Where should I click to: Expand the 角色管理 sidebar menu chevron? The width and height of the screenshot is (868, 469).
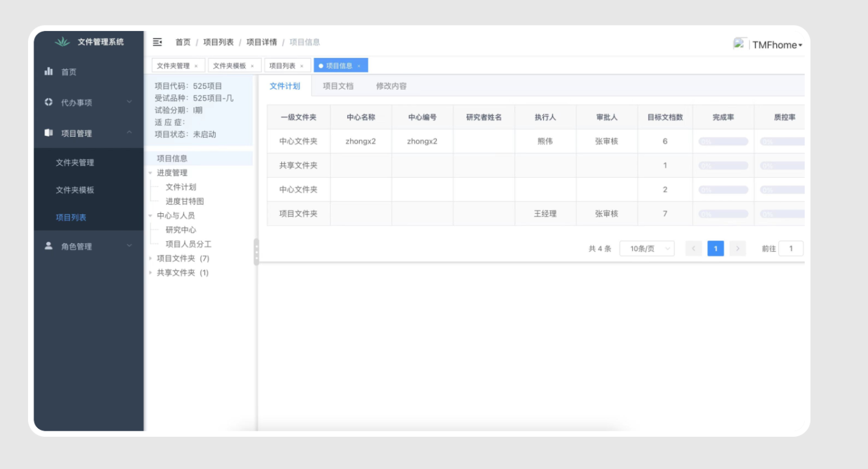coord(129,245)
